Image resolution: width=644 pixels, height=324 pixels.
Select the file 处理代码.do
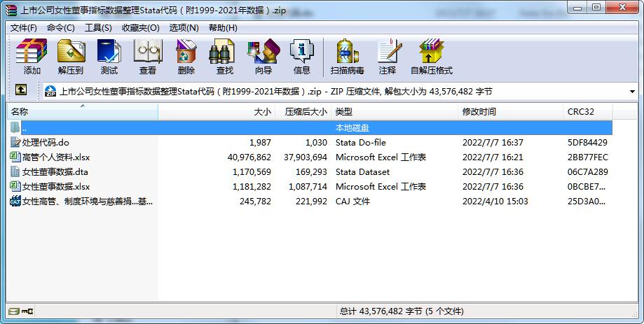coord(46,142)
